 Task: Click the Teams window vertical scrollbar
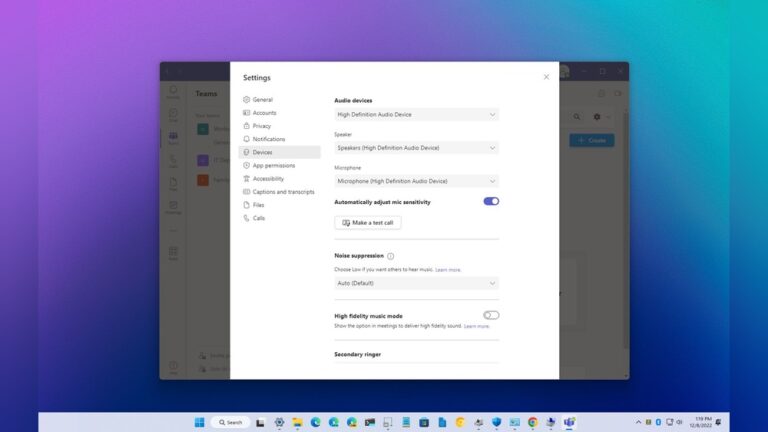point(626,230)
